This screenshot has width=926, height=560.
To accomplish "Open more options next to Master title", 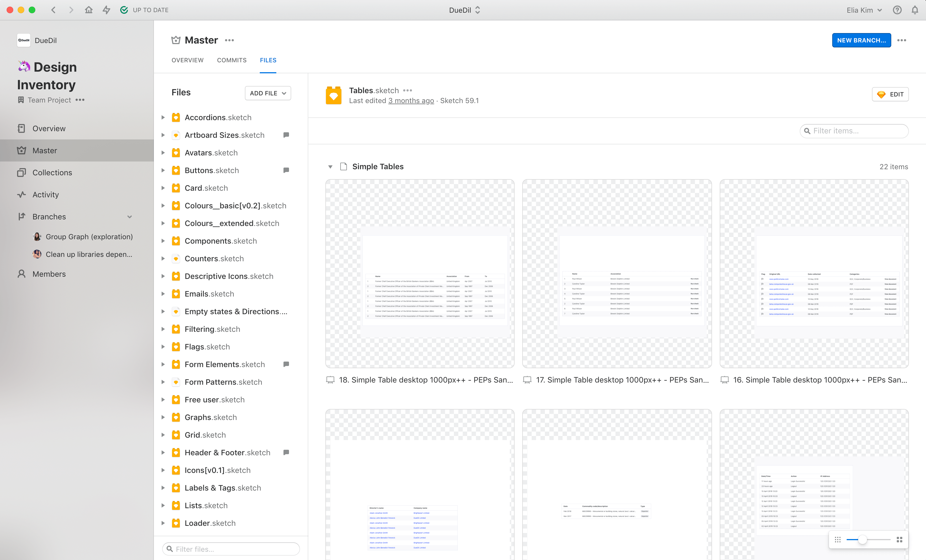I will (x=229, y=40).
